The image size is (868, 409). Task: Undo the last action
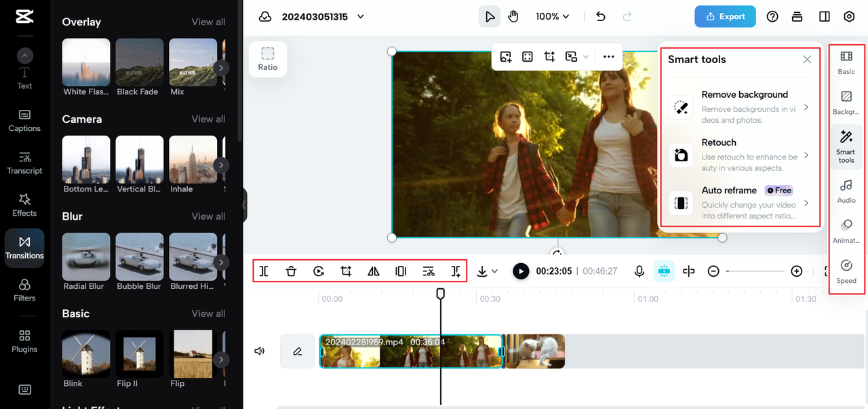pos(600,16)
